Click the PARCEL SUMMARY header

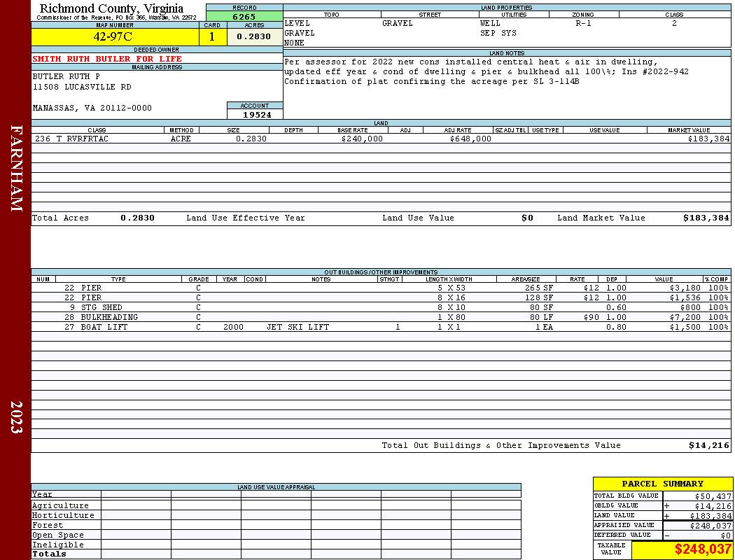pos(662,484)
